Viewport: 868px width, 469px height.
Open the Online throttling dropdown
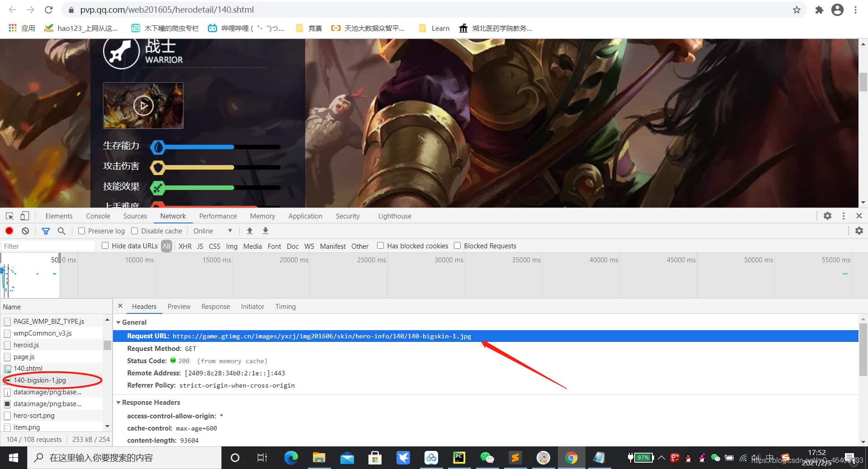click(x=212, y=231)
